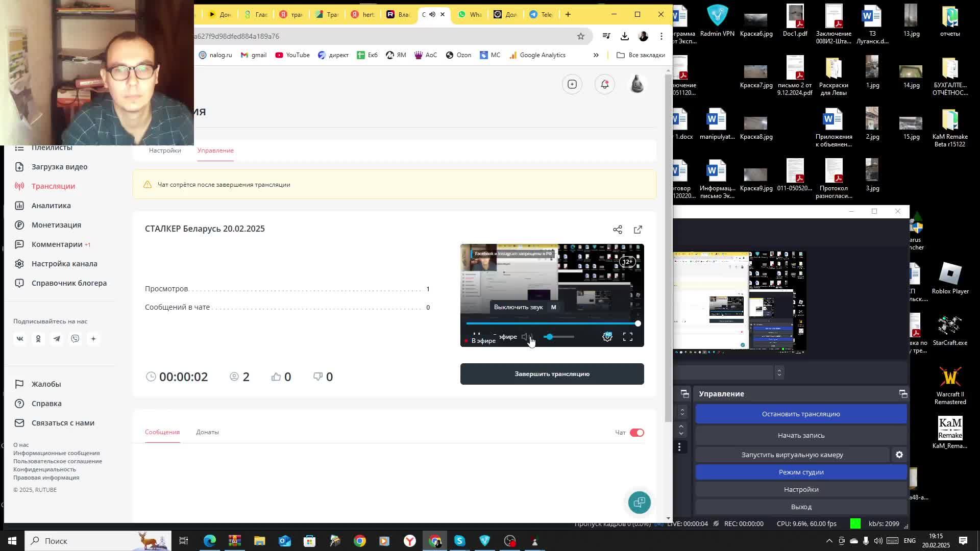Open Связаться с нами link

point(63,423)
